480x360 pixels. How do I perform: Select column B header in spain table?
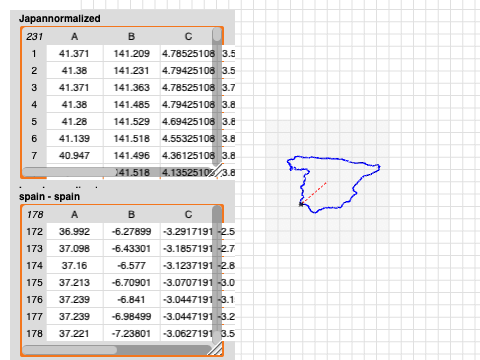132,214
